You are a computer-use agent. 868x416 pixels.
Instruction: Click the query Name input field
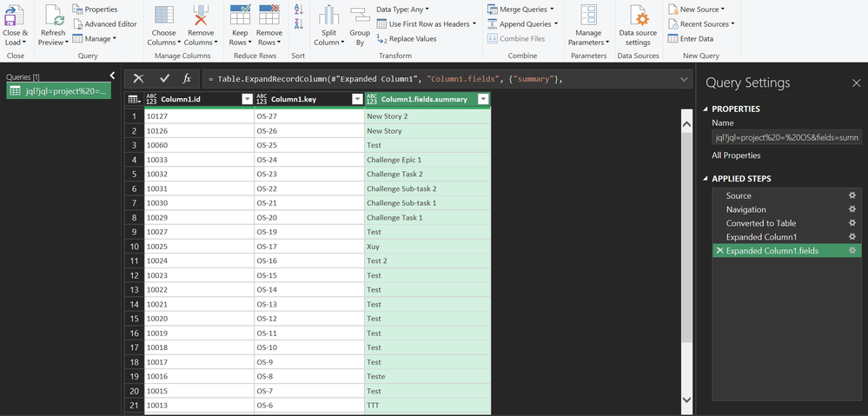point(785,138)
